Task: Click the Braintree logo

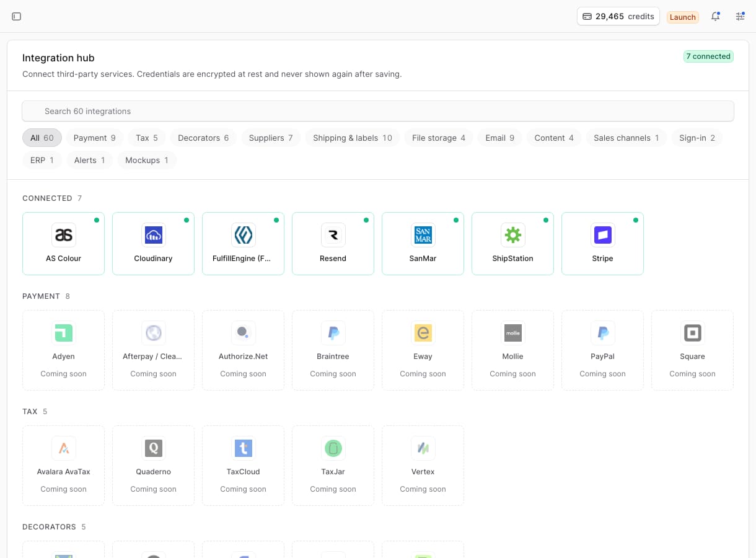Action: click(333, 333)
